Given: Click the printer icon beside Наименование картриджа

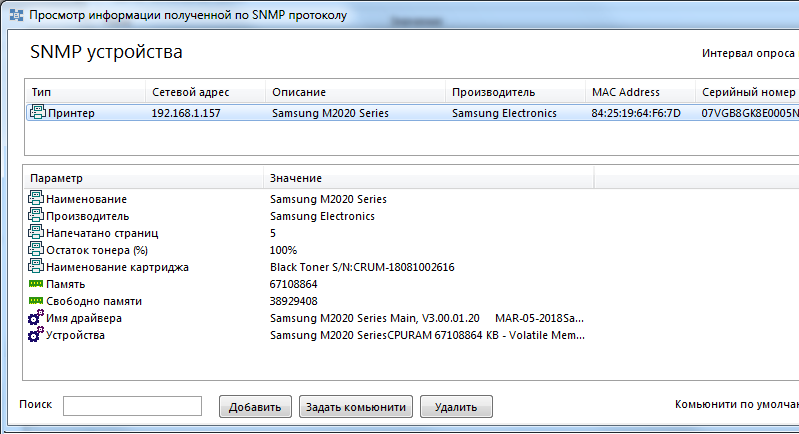Looking at the screenshot, I should 36,266.
